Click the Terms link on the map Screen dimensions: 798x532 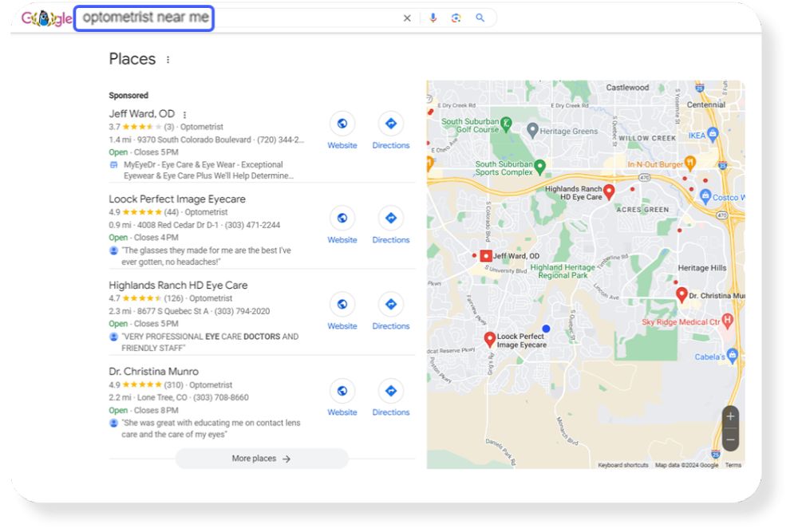point(733,465)
